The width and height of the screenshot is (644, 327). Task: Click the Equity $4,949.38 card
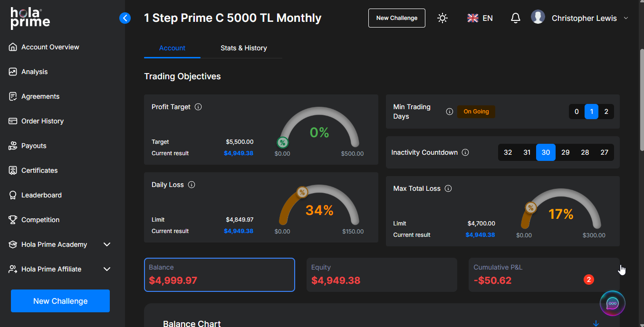point(382,275)
